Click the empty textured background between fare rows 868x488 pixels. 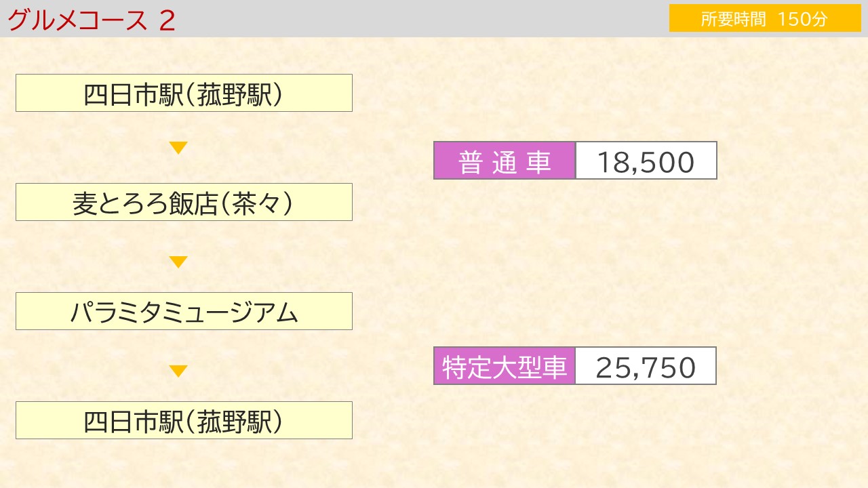(575, 263)
